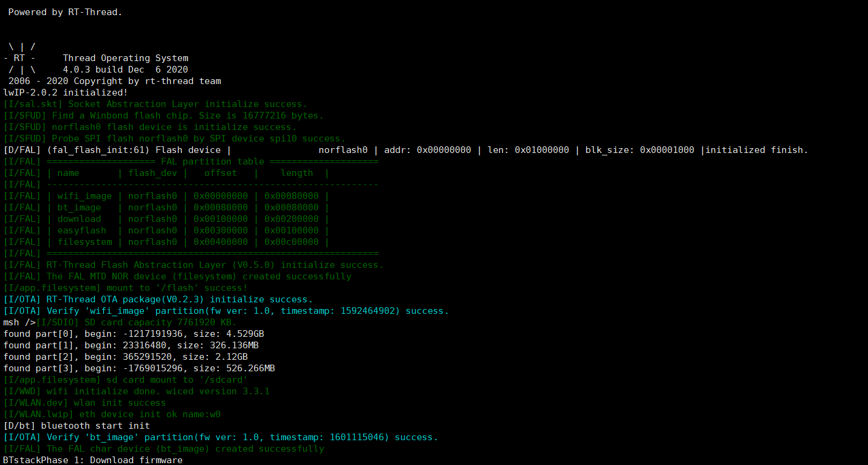
Task: Click the 'lwIP-2.0.2 initialized!' line
Action: coord(66,93)
